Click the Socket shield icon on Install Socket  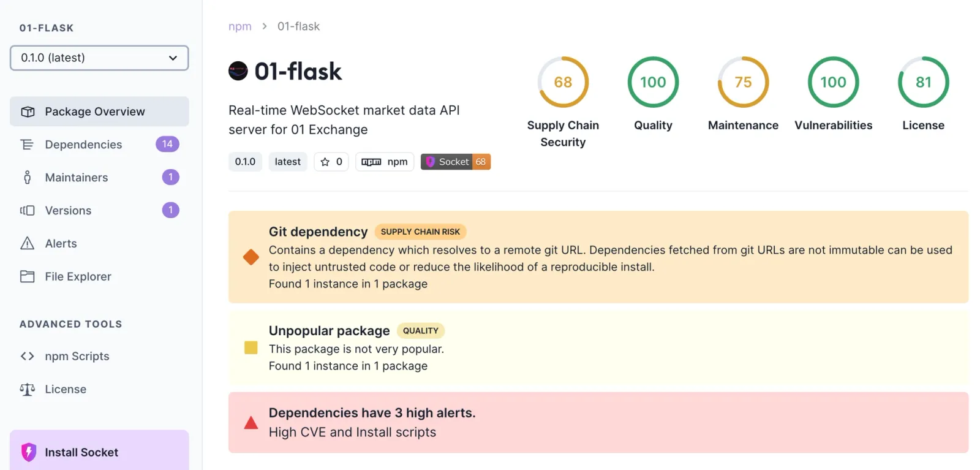[x=29, y=452]
